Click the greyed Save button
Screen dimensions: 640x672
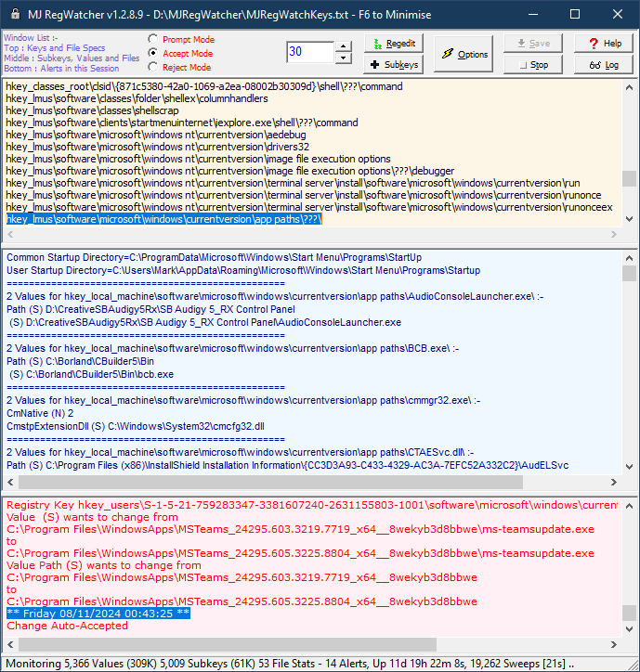533,44
